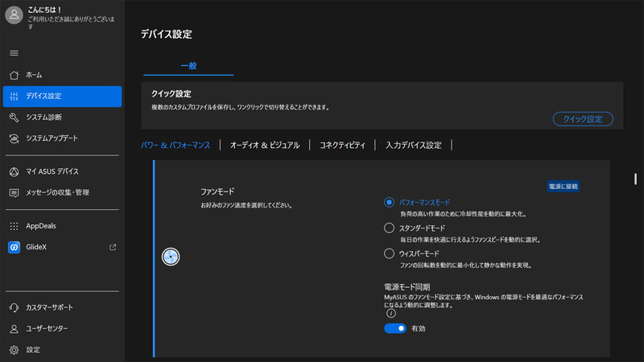This screenshot has width=644, height=362.
Task: Open システム診断 in the sidebar
Action: click(x=63, y=117)
